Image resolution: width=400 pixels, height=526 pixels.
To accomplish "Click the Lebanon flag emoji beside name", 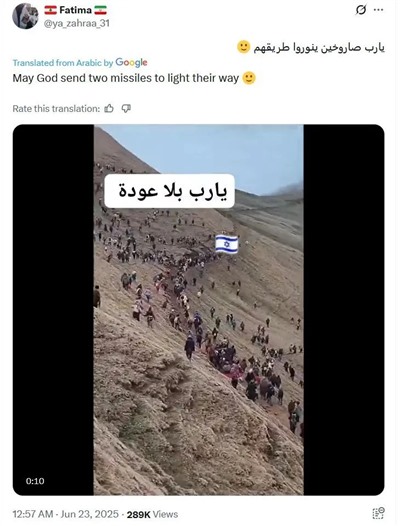I will pos(51,10).
